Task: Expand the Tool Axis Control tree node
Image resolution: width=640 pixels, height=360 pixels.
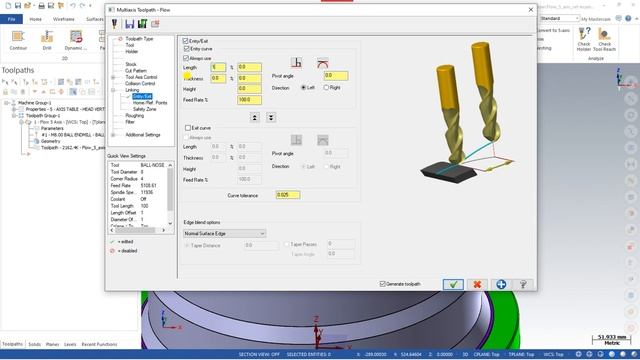Action: (113, 77)
